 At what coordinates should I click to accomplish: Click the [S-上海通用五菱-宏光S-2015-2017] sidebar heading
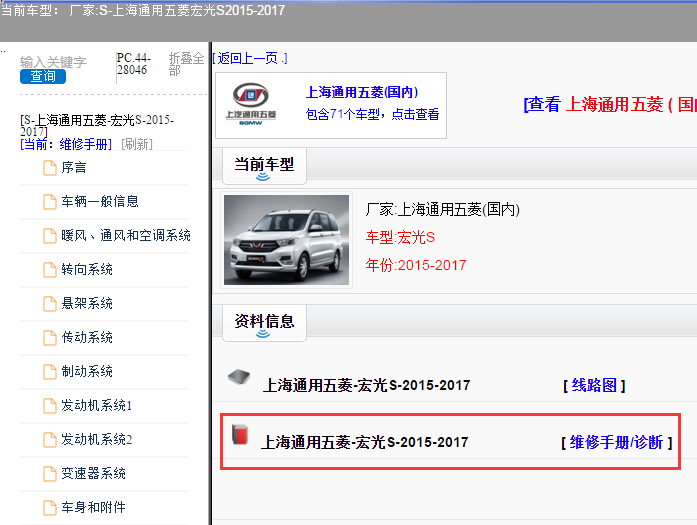click(x=97, y=125)
